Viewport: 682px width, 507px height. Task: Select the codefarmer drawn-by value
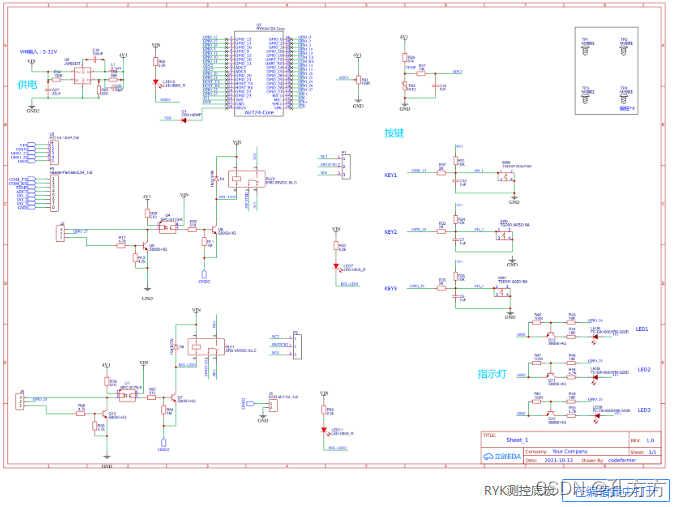point(622,460)
